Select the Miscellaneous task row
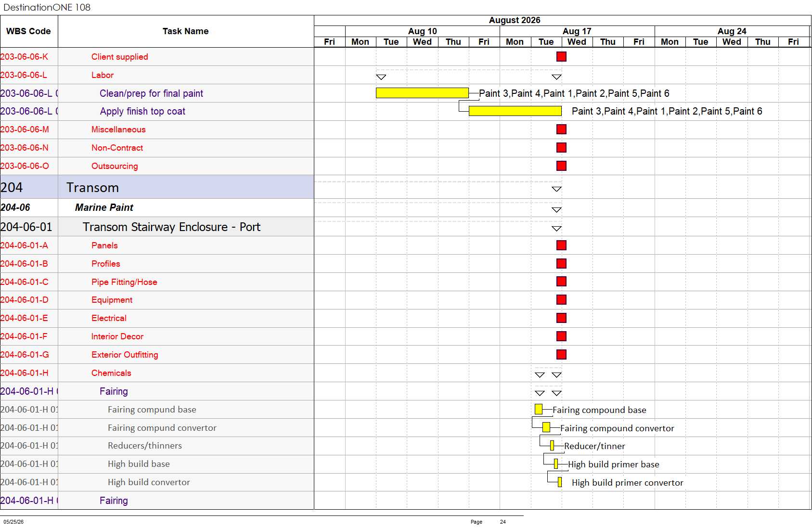 coord(157,129)
